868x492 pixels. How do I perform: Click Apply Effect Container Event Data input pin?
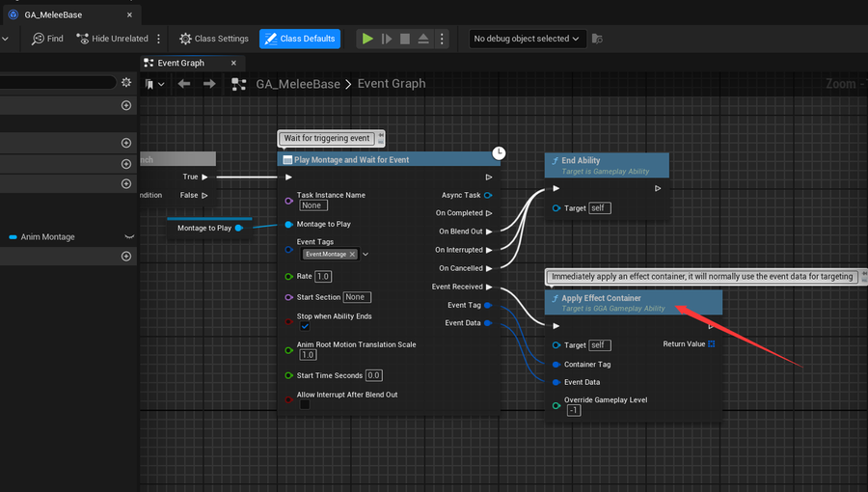[x=556, y=382]
